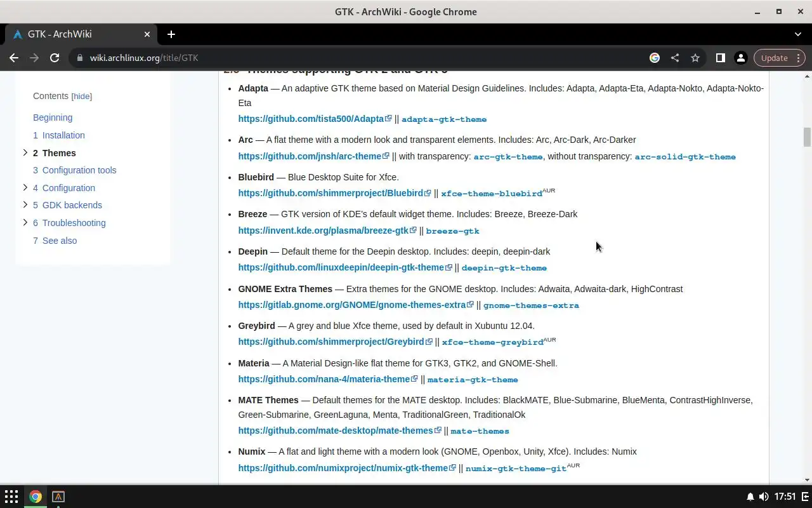Go to 3 Configuration tools section
This screenshot has width=812, height=508.
(x=75, y=170)
